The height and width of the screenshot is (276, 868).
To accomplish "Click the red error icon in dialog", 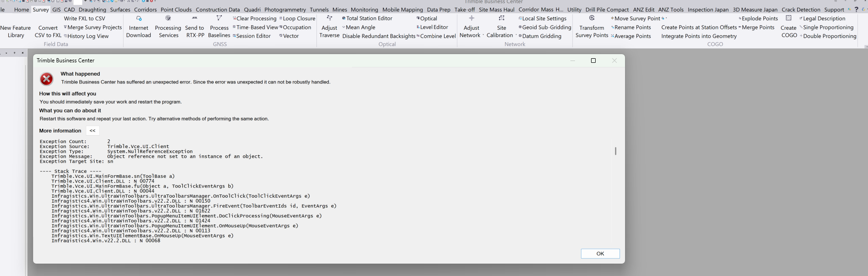I will (46, 79).
